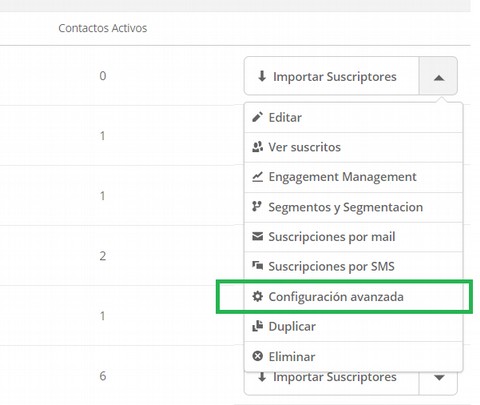Viewport: 480px width, 405px height.
Task: Click the people icon for Ver suscritos
Action: pyautogui.click(x=257, y=147)
